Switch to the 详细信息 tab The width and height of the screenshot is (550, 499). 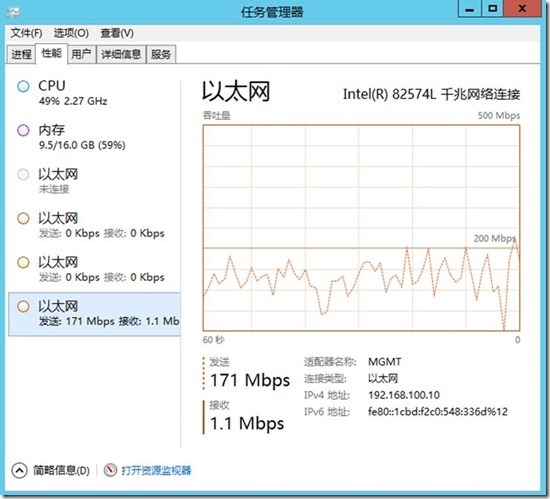[x=121, y=54]
